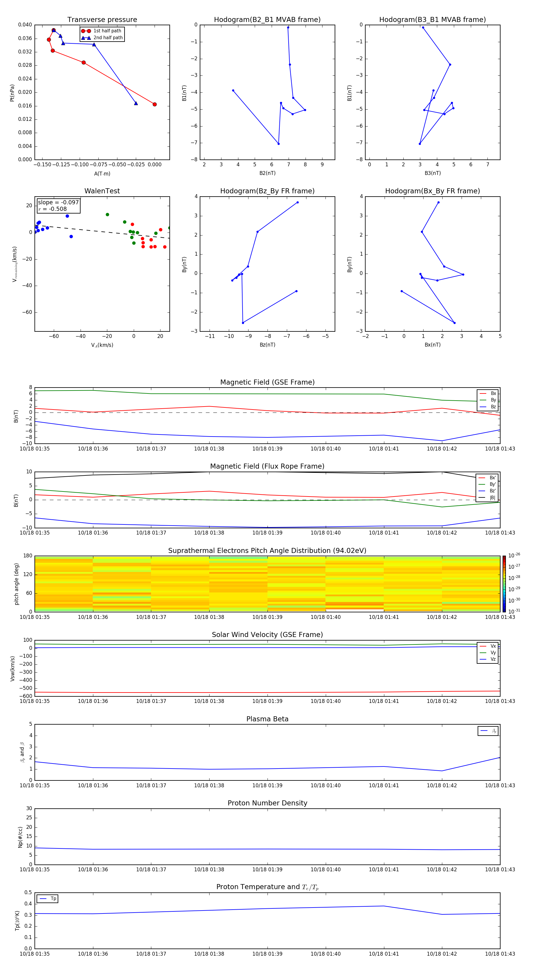The height and width of the screenshot is (980, 535).
Task: Click the Vz legend entry
Action: [x=488, y=659]
